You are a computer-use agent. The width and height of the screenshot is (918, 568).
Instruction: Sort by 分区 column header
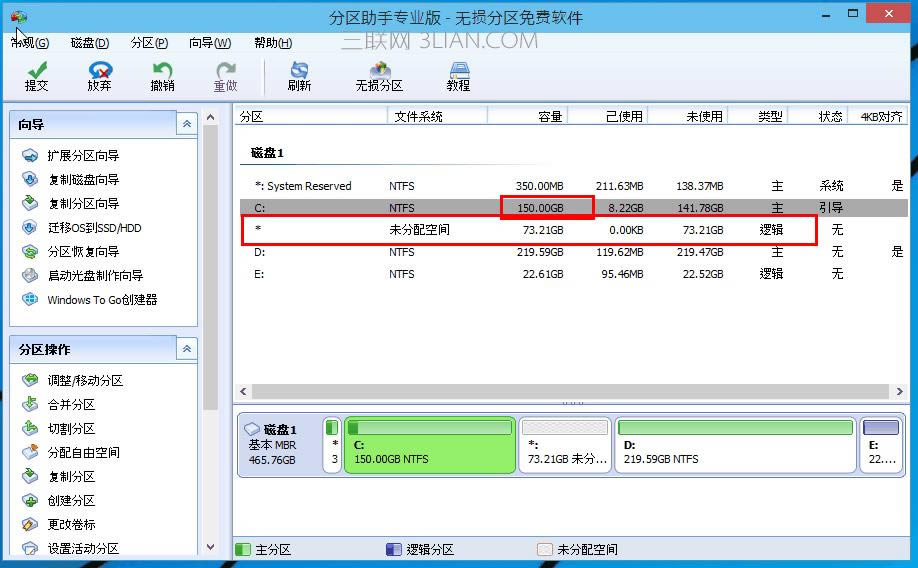[311, 117]
